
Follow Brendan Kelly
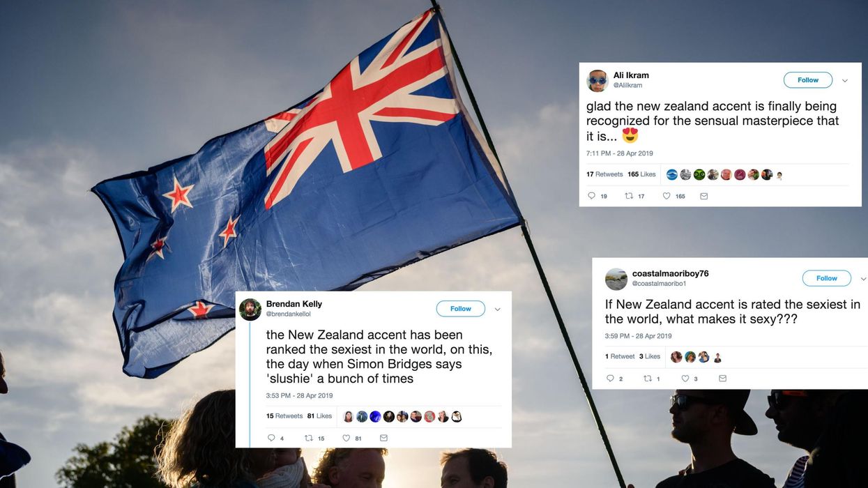pos(461,309)
